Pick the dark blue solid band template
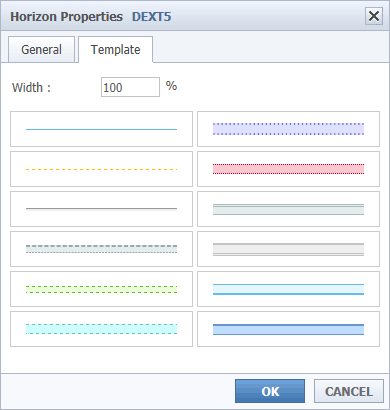 pos(288,329)
